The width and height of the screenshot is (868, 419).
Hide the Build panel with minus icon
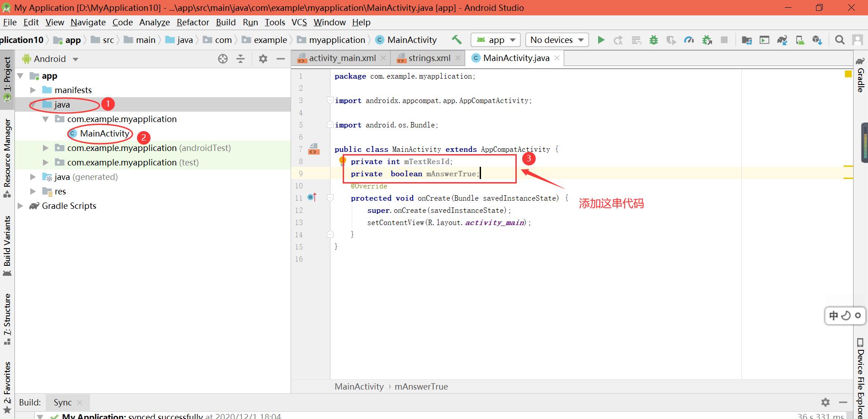click(843, 402)
